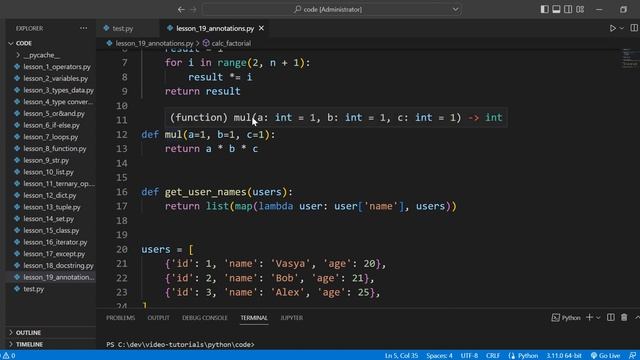Kill terminal with trash icon
The image size is (640, 360).
624,317
